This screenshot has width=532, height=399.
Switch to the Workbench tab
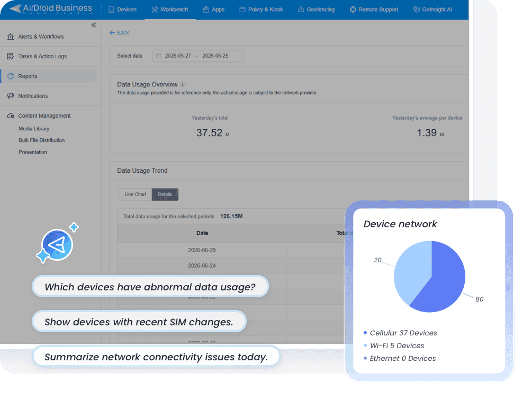click(x=169, y=10)
